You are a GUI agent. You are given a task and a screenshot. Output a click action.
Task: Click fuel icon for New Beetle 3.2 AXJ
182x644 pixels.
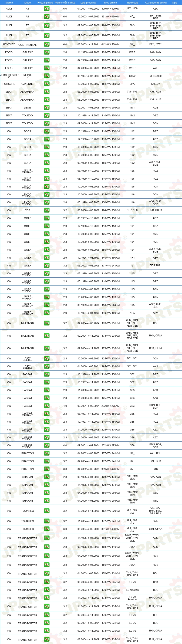click(47, 367)
